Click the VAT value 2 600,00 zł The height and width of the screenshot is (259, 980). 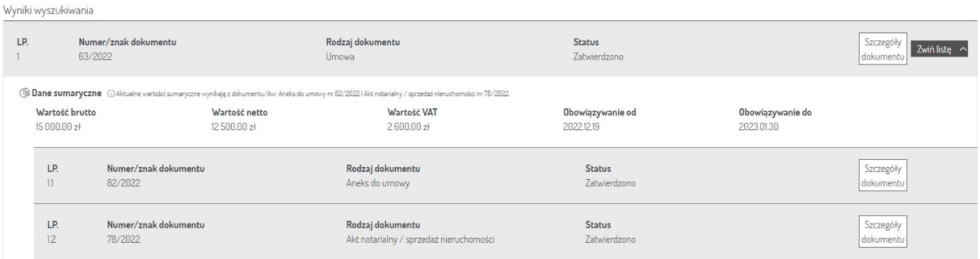coord(410,127)
